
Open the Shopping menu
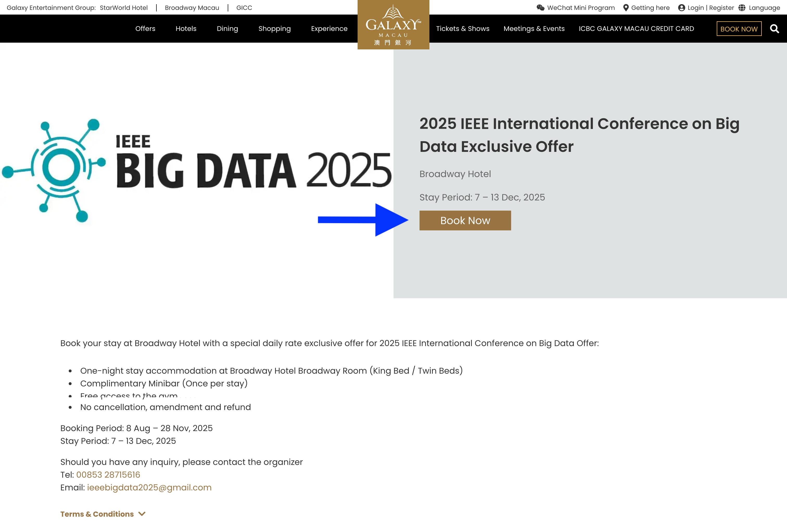coord(275,29)
